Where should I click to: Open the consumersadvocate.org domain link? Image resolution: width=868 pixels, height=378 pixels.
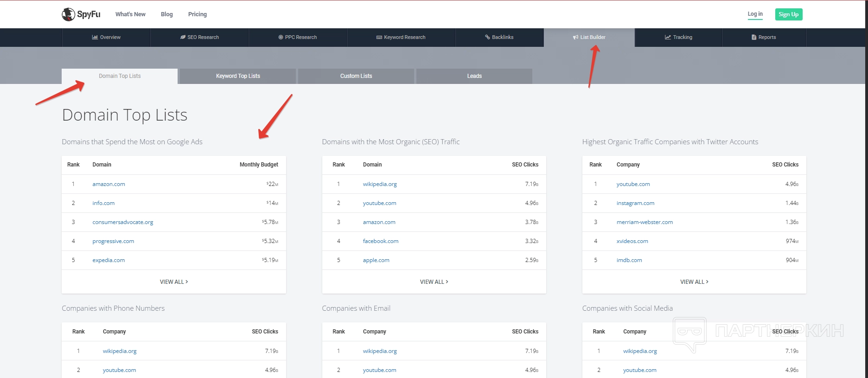(x=122, y=222)
